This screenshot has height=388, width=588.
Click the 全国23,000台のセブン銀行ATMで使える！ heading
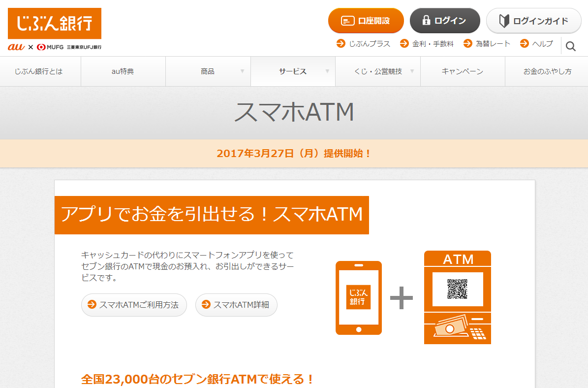click(x=197, y=379)
